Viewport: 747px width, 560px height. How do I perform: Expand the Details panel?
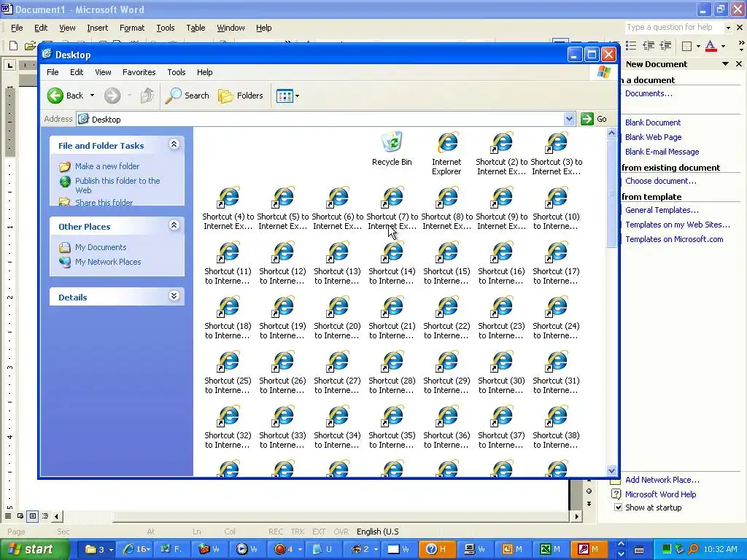174,296
